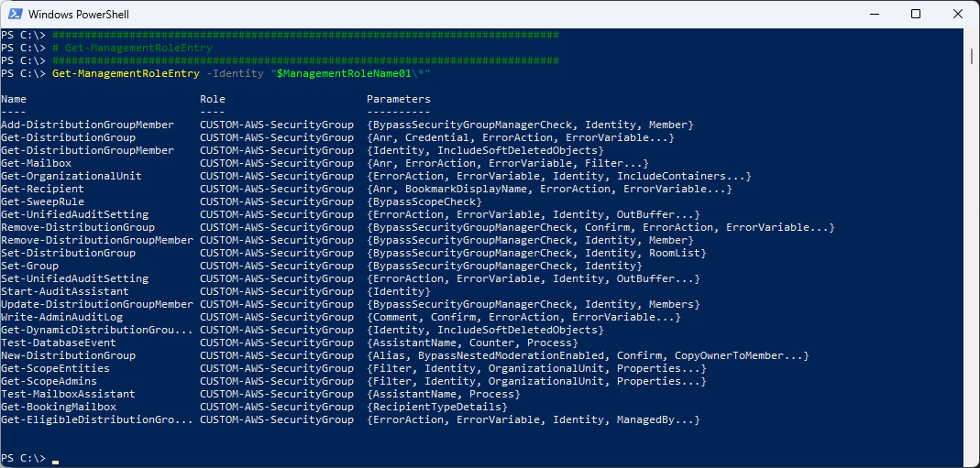This screenshot has height=468, width=980.
Task: Click {AssistantName, Counter, Process} parameters value
Action: [472, 343]
